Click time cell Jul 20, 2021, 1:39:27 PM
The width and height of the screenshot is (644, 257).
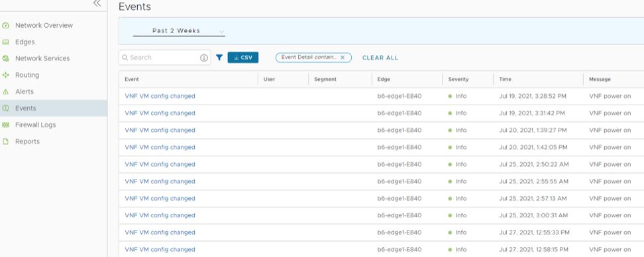(533, 130)
